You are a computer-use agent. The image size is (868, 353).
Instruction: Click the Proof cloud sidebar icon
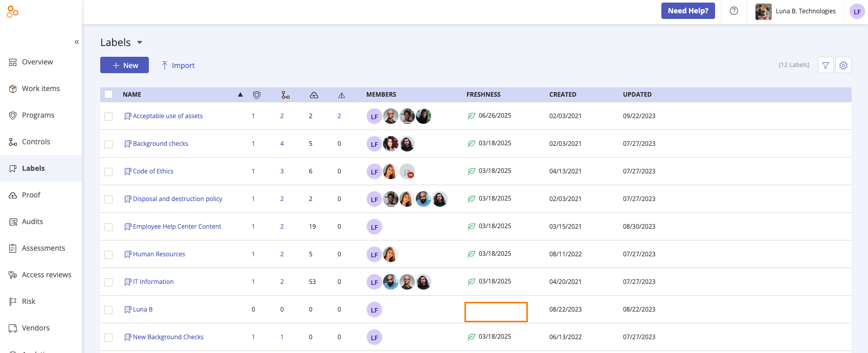click(x=13, y=195)
